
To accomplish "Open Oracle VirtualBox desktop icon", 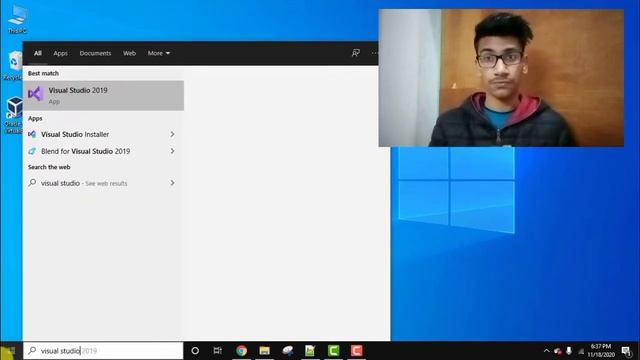I will [x=14, y=115].
